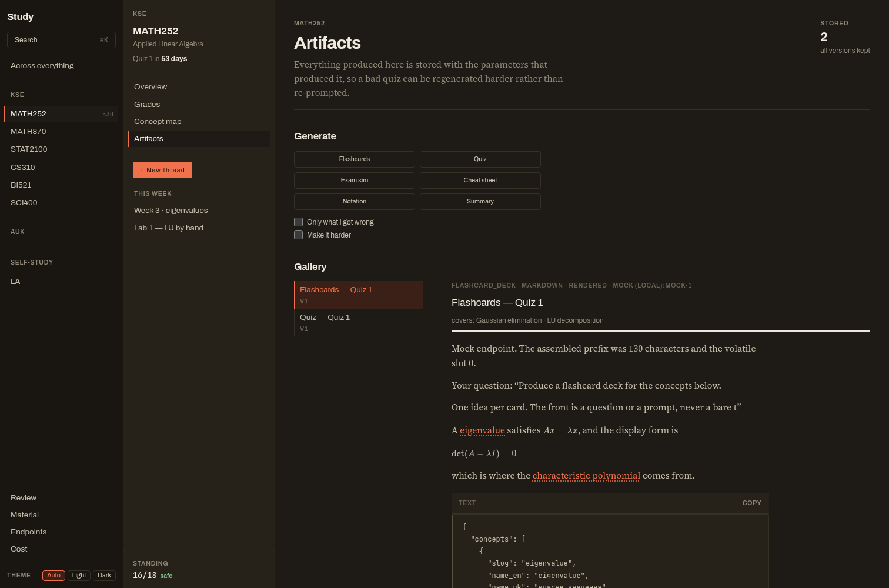Select the Light theme option
The image size is (889, 588).
point(79,575)
